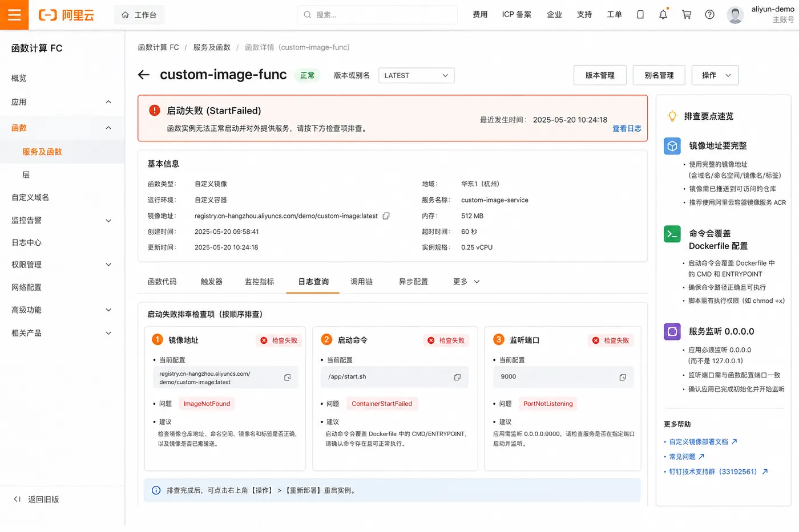Click the 版本管理 button

click(600, 75)
